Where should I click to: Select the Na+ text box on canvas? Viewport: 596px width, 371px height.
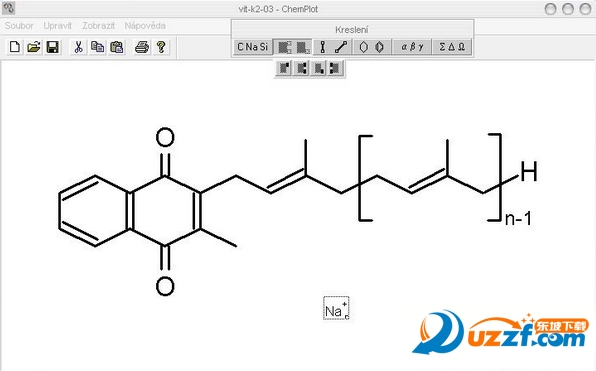coord(336,308)
